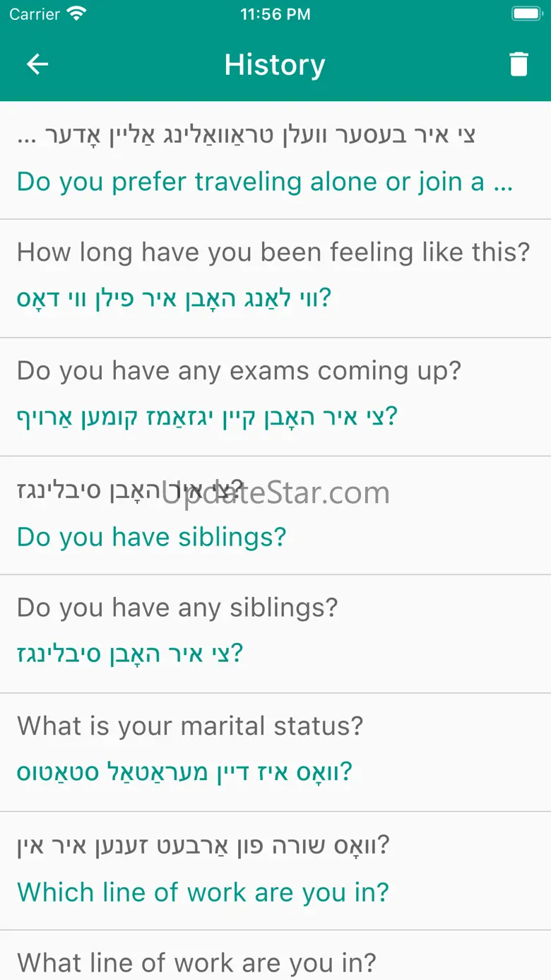The image size is (551, 980).
Task: Go back using the arrow icon
Action: (x=37, y=65)
